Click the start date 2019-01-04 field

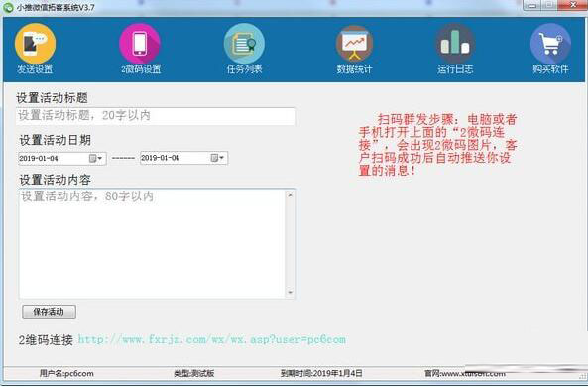pos(61,159)
